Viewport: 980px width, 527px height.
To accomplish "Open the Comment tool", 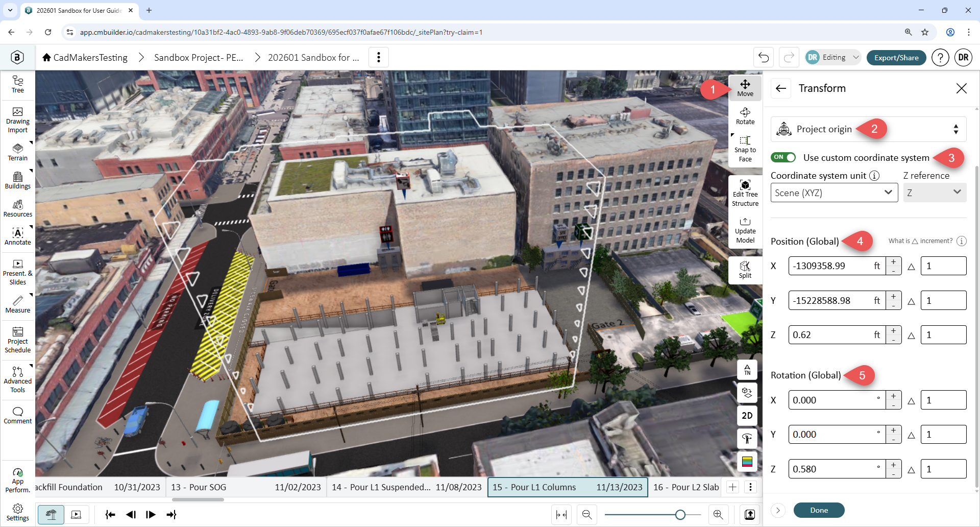I will point(18,416).
